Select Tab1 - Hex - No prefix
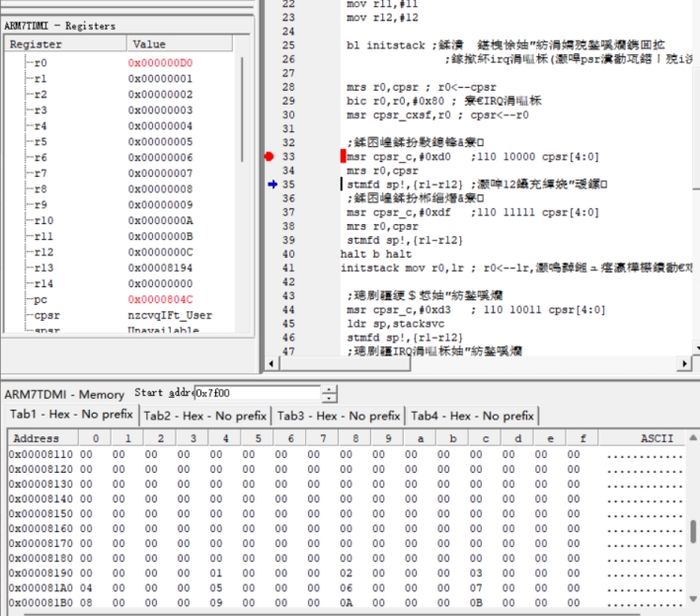Screen dimensions: 700x616 pyautogui.click(x=71, y=416)
